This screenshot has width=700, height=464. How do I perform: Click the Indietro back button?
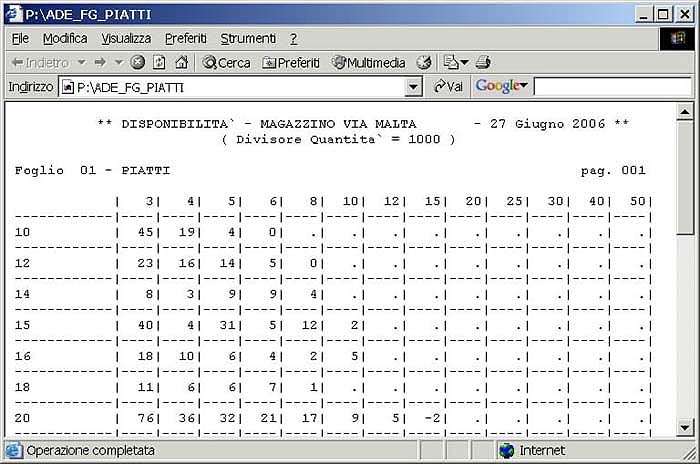(x=40, y=62)
